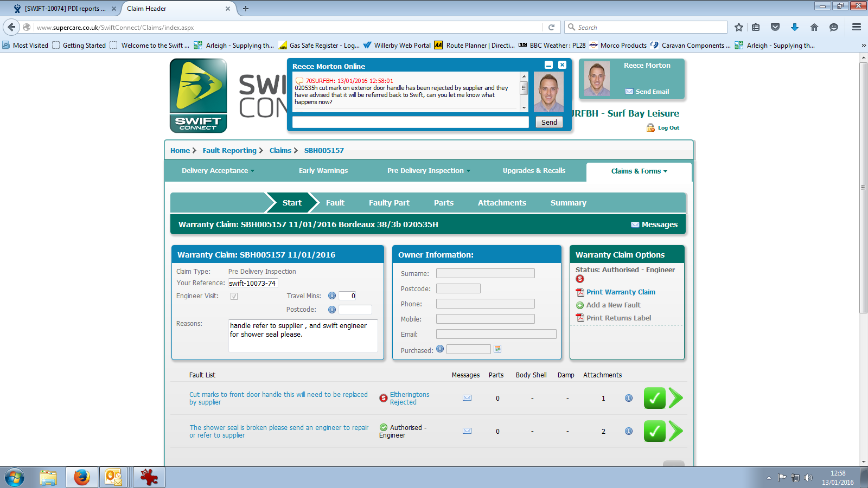Click the Swift Connect logo
Screen dimensions: 868x488
pos(198,95)
